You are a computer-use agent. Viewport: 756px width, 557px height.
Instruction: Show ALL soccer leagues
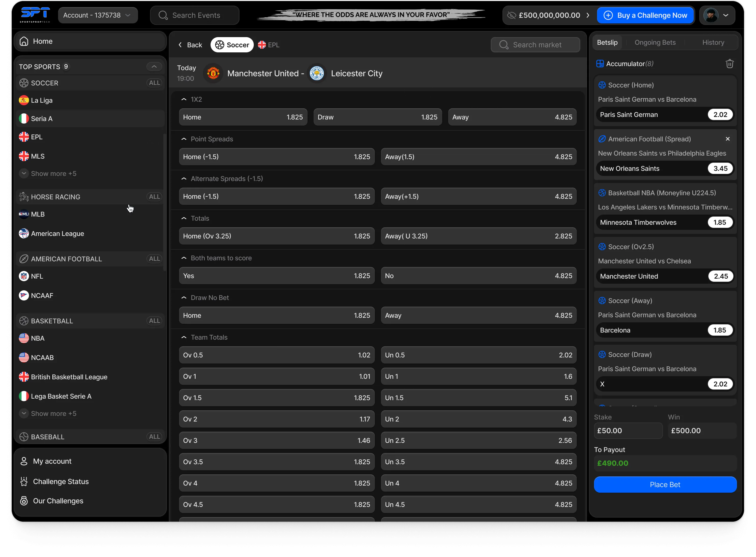coord(154,83)
